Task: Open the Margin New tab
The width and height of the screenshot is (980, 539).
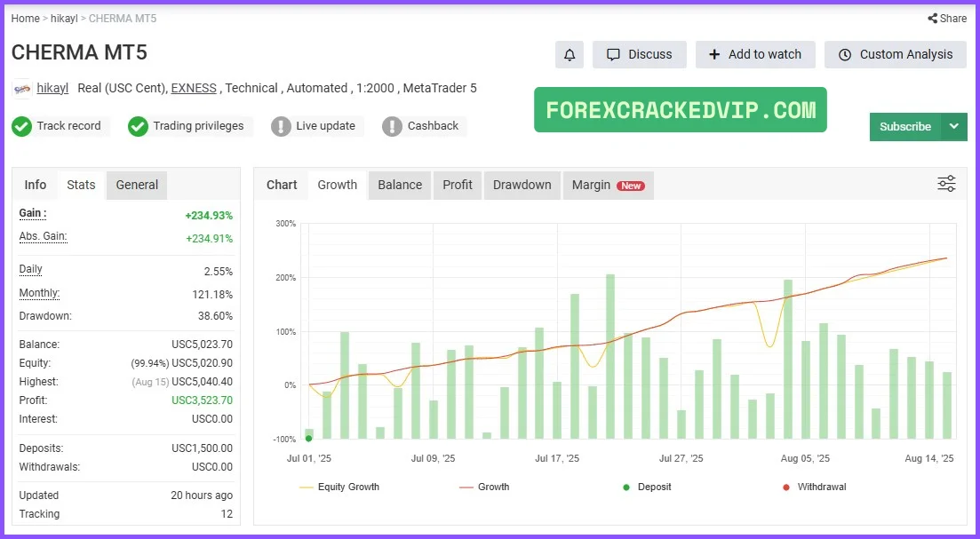Action: 608,185
